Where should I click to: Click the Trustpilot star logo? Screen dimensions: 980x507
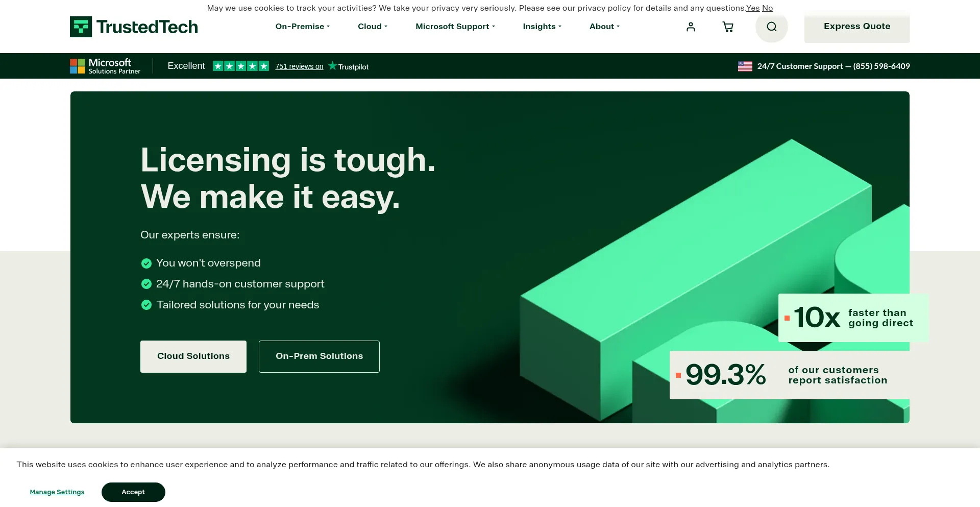(333, 66)
